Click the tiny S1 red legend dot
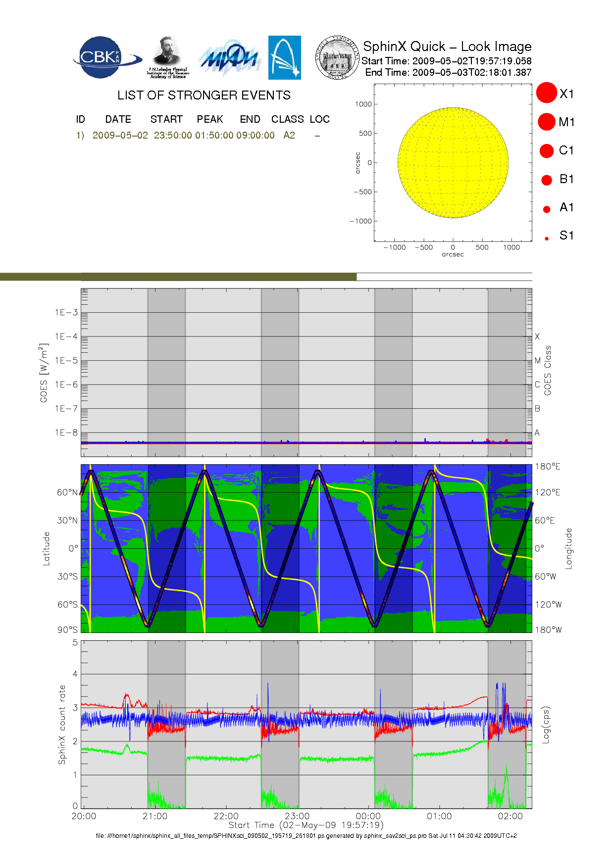Viewport: 614px width, 868px height. coord(547,239)
